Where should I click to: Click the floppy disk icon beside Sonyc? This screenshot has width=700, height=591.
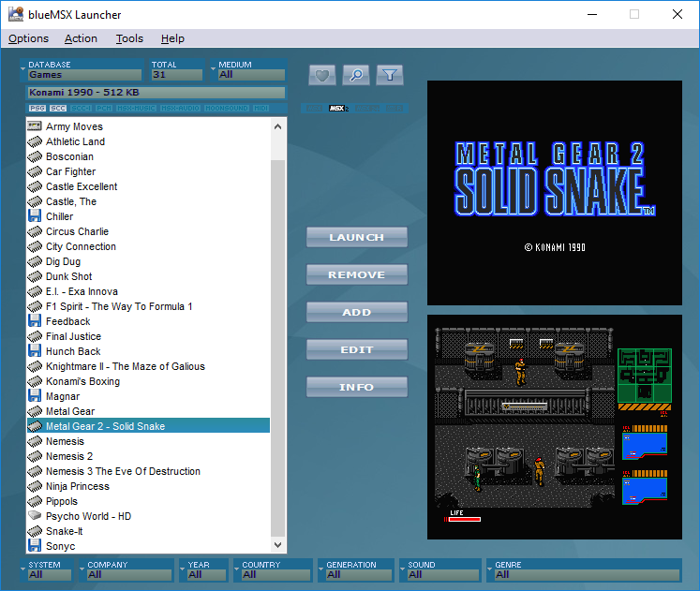pyautogui.click(x=35, y=545)
